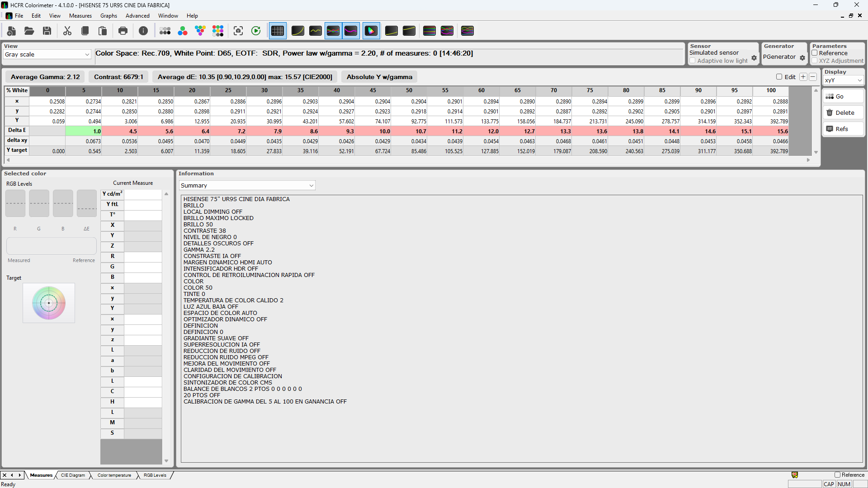
Task: Create a new document with toolbar icon
Action: pyautogui.click(x=12, y=31)
